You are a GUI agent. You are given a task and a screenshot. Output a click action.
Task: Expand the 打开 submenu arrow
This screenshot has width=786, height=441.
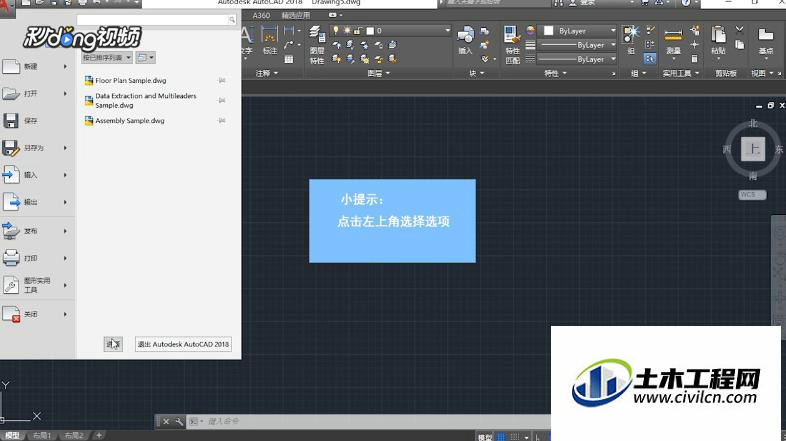click(x=65, y=93)
